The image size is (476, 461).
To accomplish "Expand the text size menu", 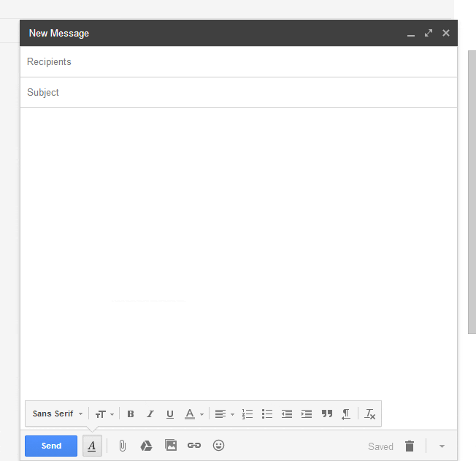I will coord(104,414).
